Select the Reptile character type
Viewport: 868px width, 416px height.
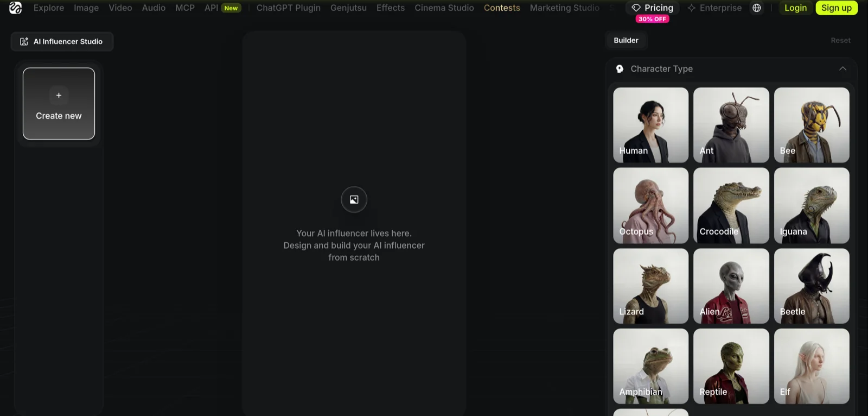click(x=731, y=366)
